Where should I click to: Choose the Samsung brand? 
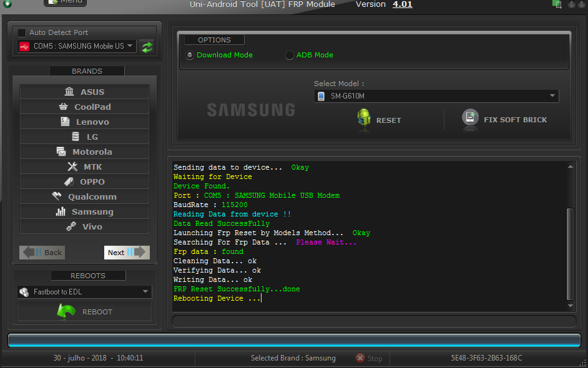[84, 211]
